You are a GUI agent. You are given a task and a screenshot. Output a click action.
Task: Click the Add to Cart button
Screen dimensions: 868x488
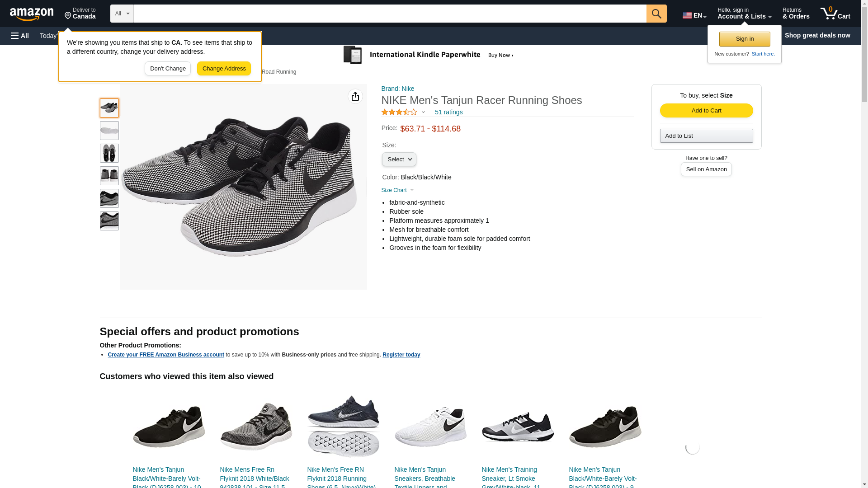(x=706, y=111)
